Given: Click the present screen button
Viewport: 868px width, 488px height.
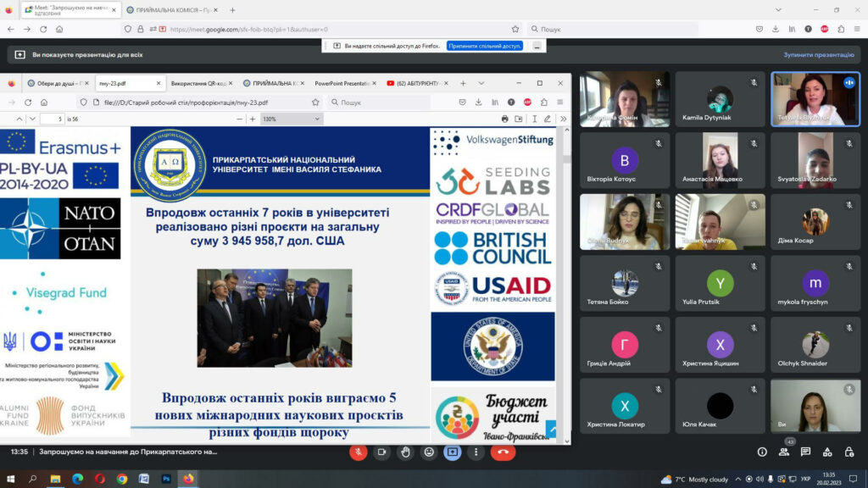Looking at the screenshot, I should [x=453, y=452].
